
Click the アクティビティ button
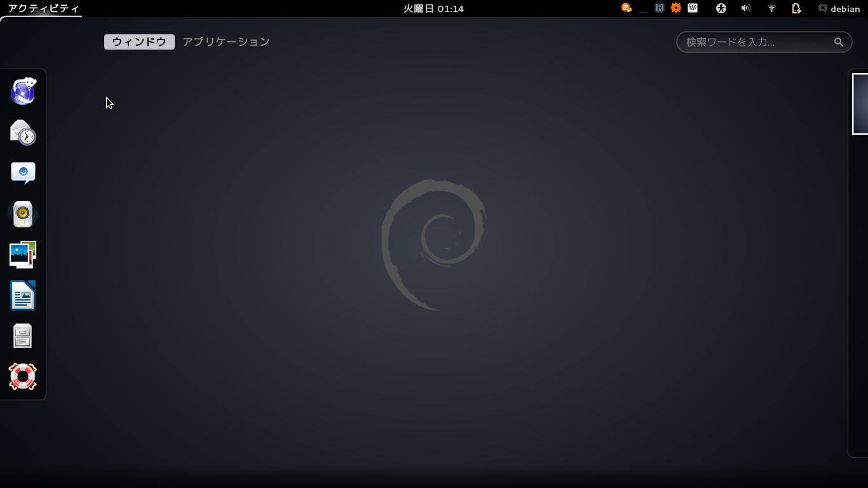[x=43, y=9]
